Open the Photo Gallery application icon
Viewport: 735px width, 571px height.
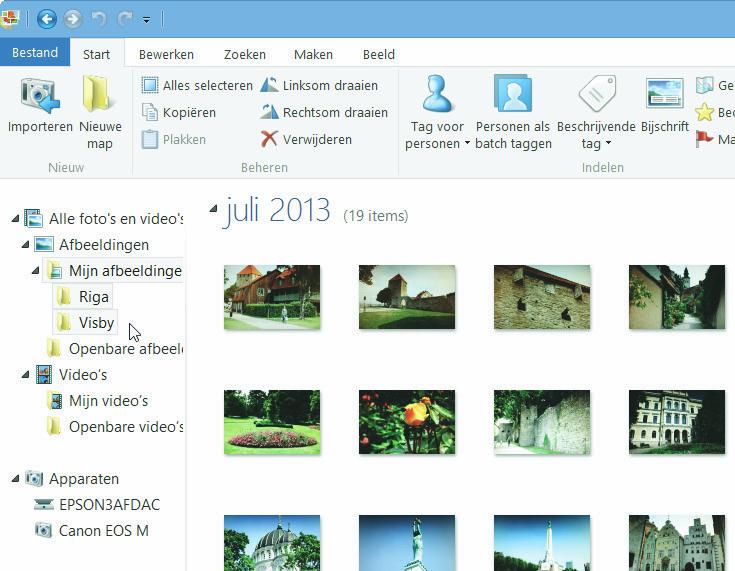click(x=9, y=19)
